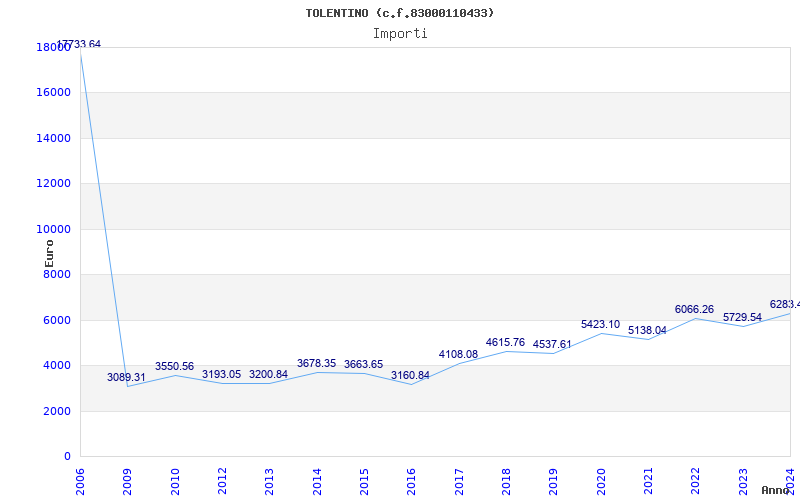Click the Euro axis label
Image resolution: width=800 pixels, height=500 pixels.
pos(49,254)
